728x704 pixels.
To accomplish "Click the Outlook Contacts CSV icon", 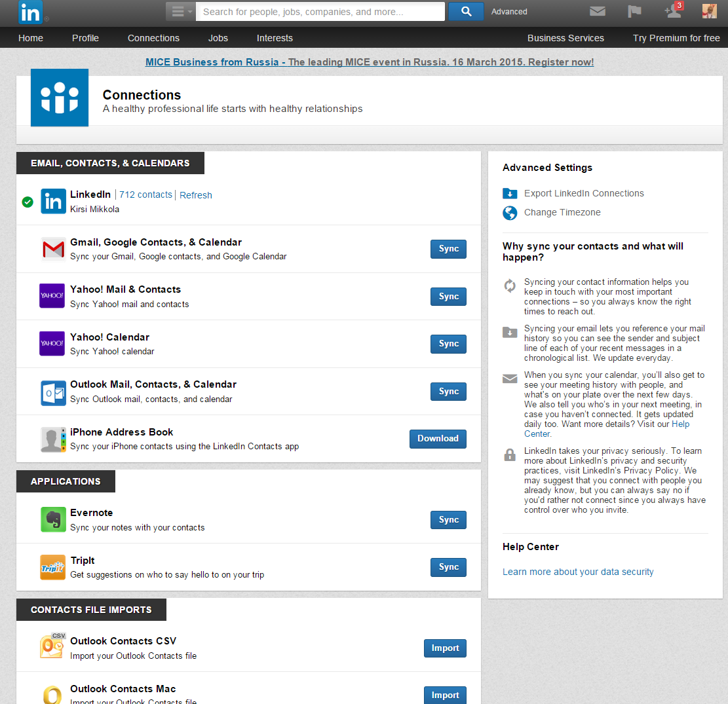I will tap(53, 646).
